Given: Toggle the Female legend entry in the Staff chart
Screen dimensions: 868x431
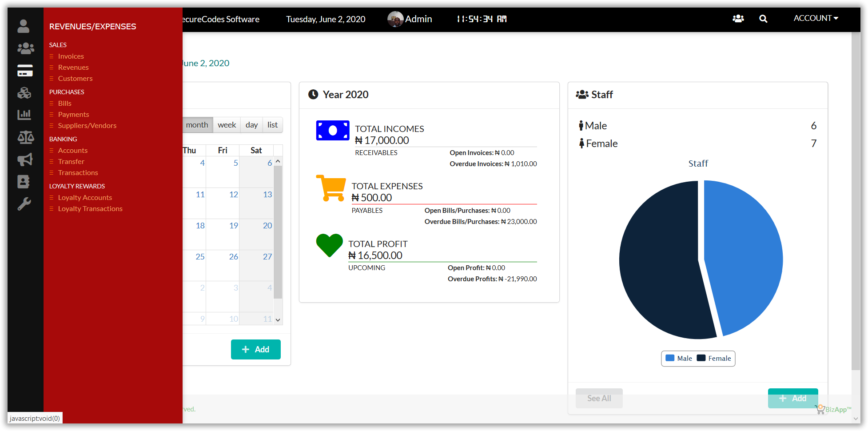Looking at the screenshot, I should click(714, 359).
